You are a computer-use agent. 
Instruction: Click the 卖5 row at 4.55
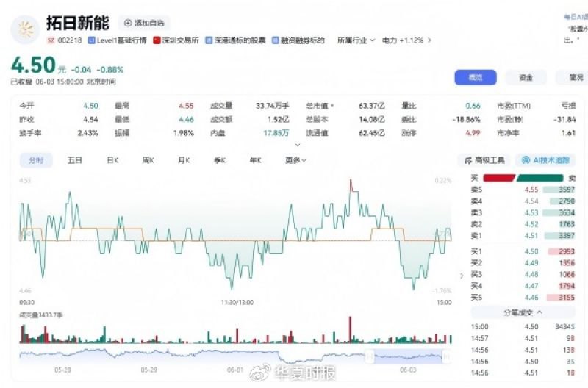[523, 190]
